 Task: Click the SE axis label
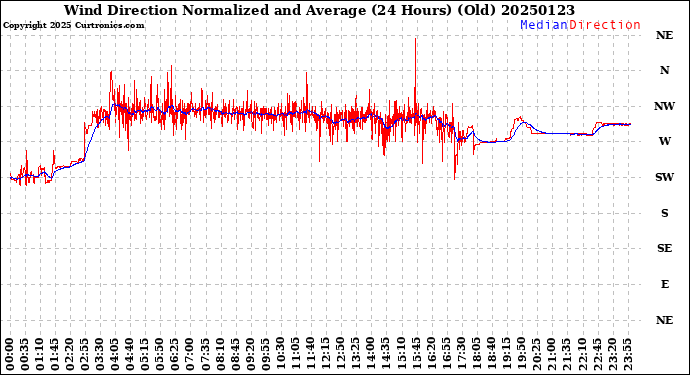(x=664, y=248)
